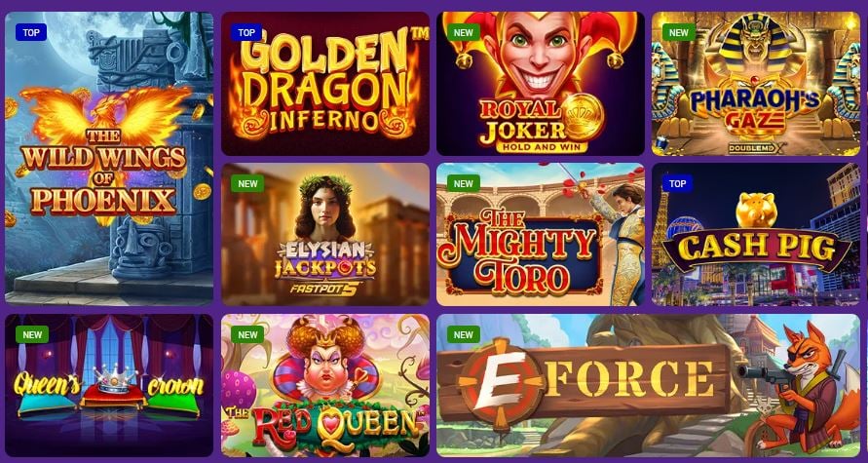This screenshot has height=463, width=868.
Task: Select Pharaoh's Gaze DoubleMax game
Action: tap(756, 84)
